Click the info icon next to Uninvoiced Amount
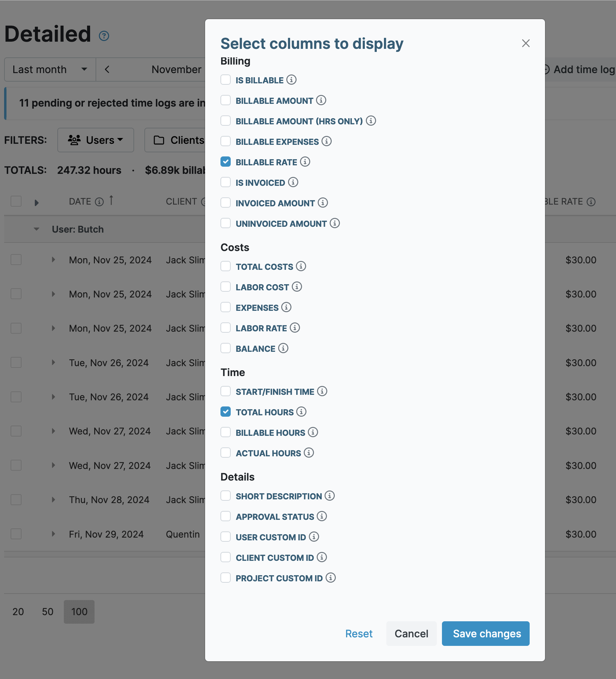Screen dimensions: 616x679 point(335,223)
